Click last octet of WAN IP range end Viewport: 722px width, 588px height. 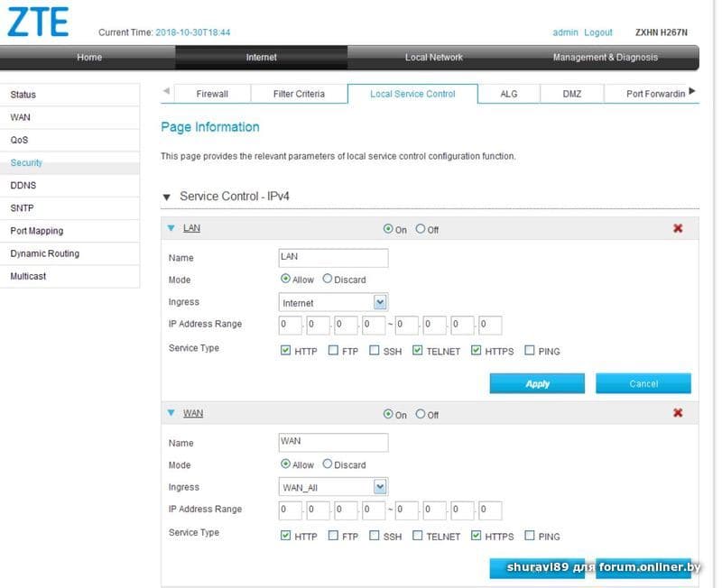(490, 510)
